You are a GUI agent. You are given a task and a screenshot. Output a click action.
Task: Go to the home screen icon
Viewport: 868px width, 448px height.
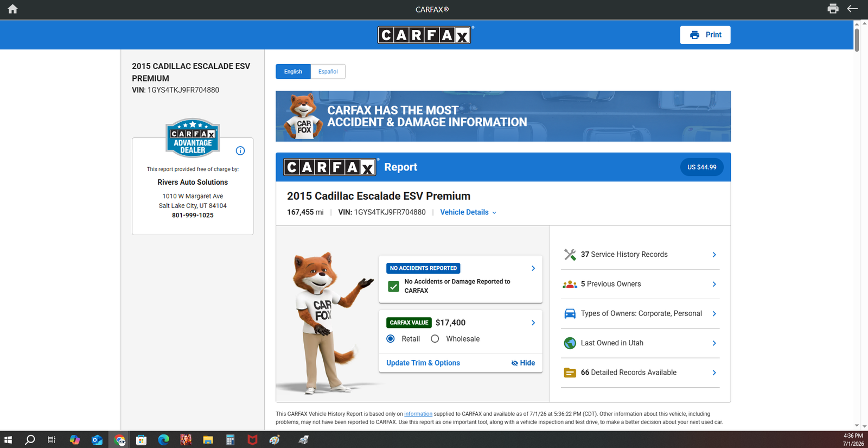[12, 9]
